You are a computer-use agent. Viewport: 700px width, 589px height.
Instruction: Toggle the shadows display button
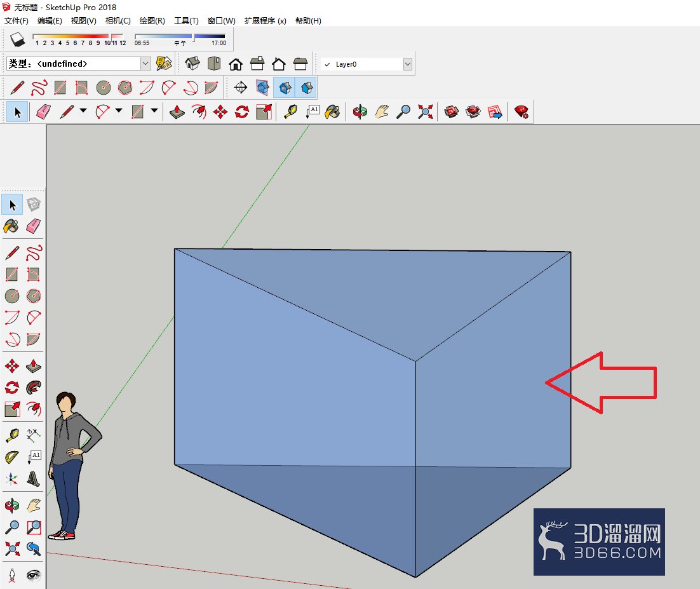pyautogui.click(x=17, y=40)
